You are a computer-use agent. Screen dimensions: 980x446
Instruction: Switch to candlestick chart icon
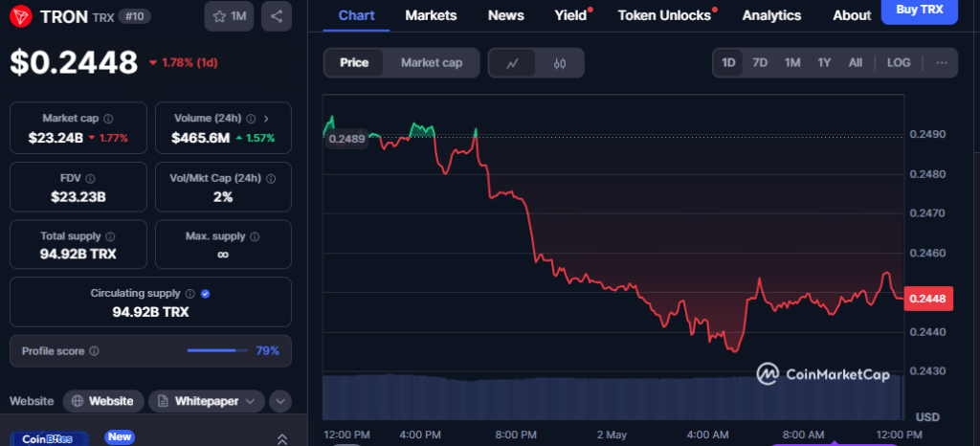tap(559, 63)
